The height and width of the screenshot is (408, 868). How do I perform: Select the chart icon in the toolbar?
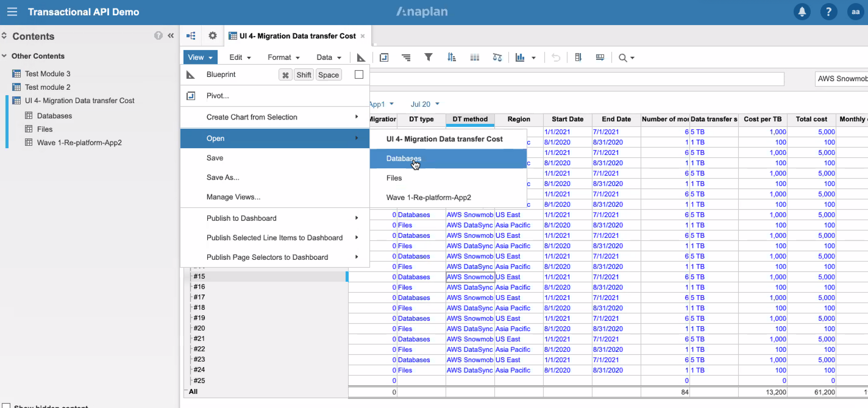tap(520, 57)
